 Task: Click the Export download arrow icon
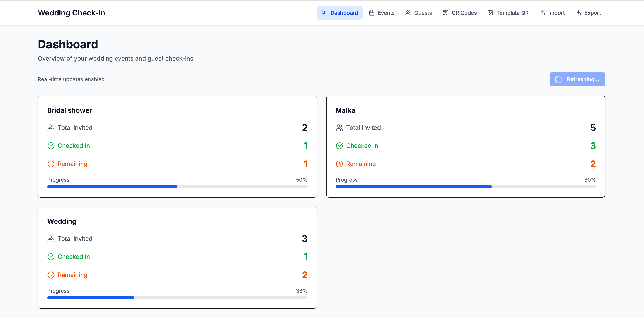point(578,13)
